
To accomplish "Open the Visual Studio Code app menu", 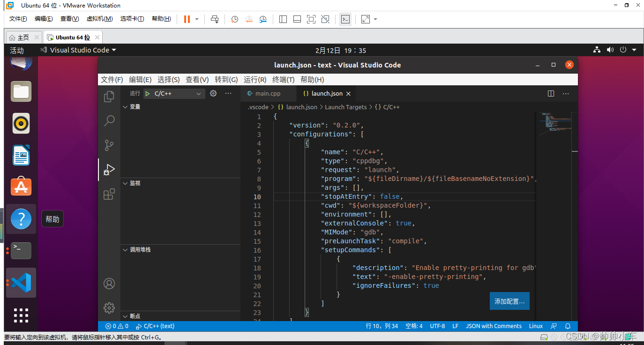I will [x=78, y=50].
